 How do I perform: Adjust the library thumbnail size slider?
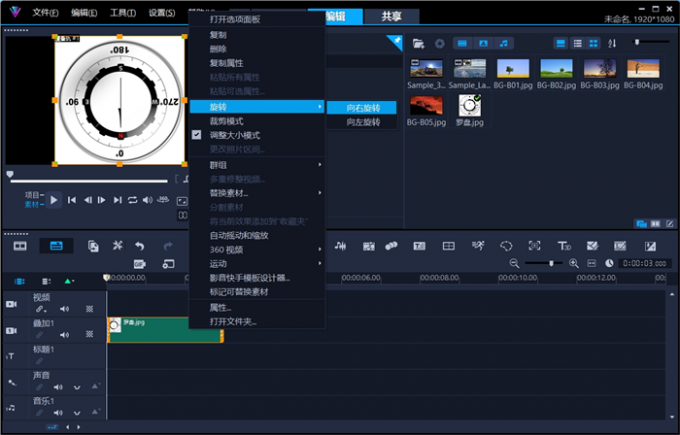637,42
